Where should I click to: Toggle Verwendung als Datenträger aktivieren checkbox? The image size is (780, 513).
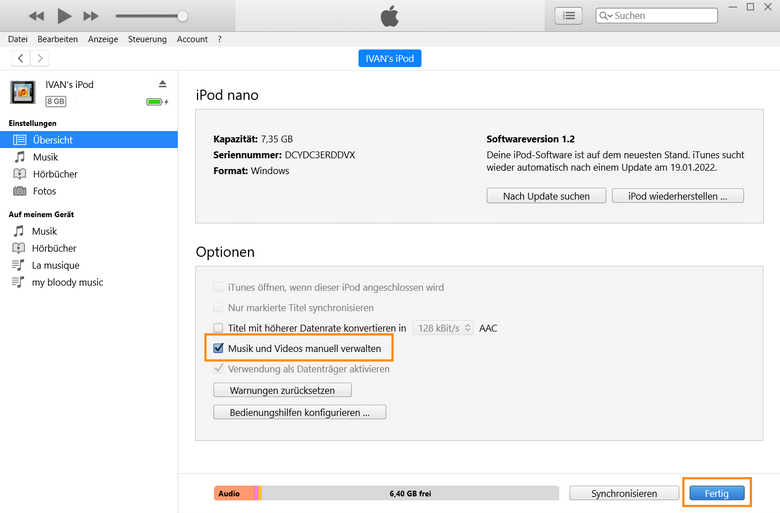click(218, 369)
